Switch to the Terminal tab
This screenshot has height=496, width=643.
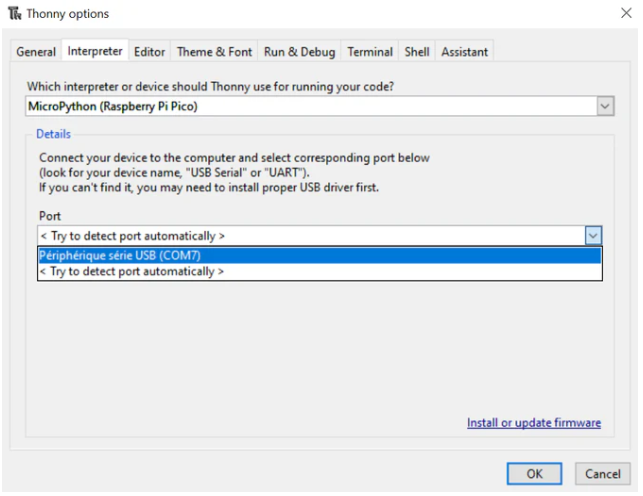point(370,52)
